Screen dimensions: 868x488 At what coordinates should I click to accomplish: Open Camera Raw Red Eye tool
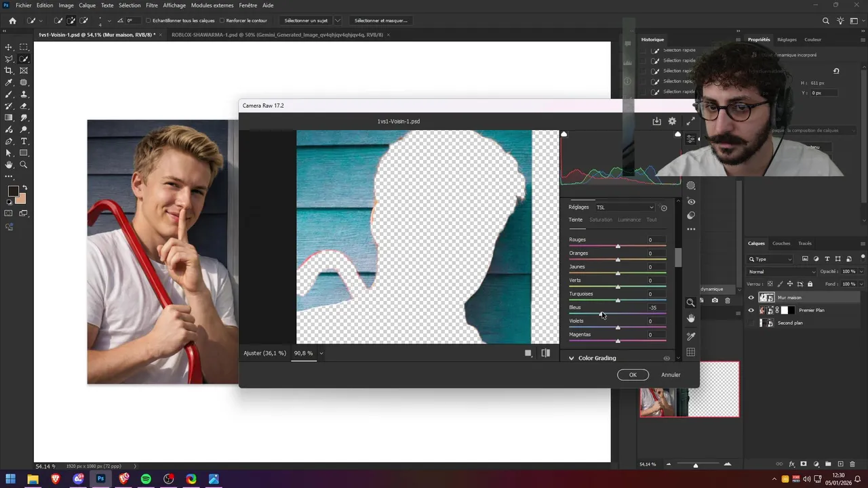tap(691, 201)
